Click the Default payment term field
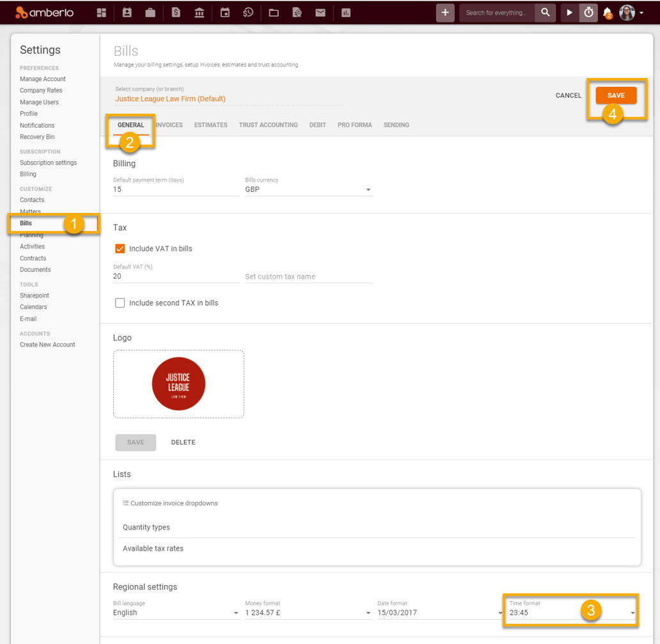The width and height of the screenshot is (660, 644). [x=176, y=190]
